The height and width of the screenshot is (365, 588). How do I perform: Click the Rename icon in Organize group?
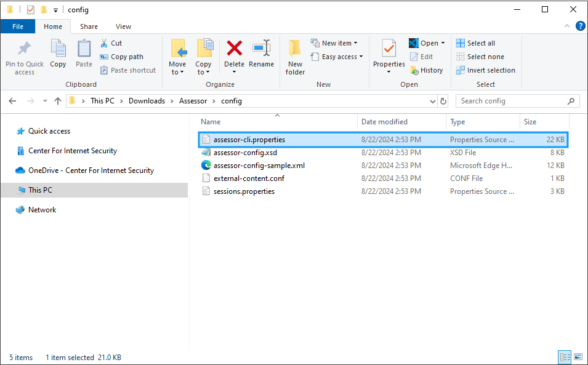(x=261, y=49)
